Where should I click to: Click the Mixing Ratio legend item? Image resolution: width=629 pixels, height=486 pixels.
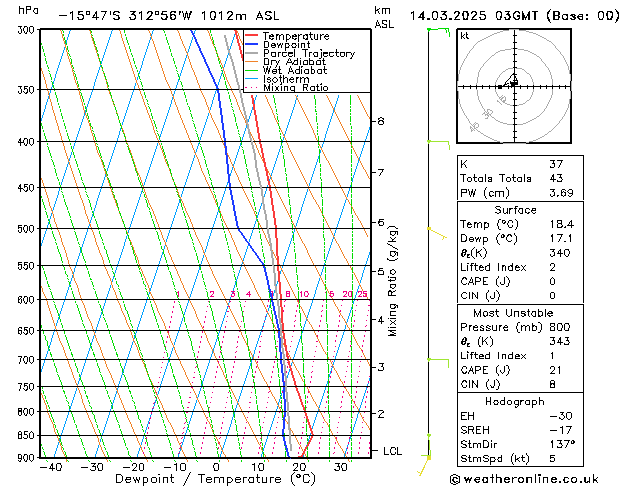pos(295,88)
